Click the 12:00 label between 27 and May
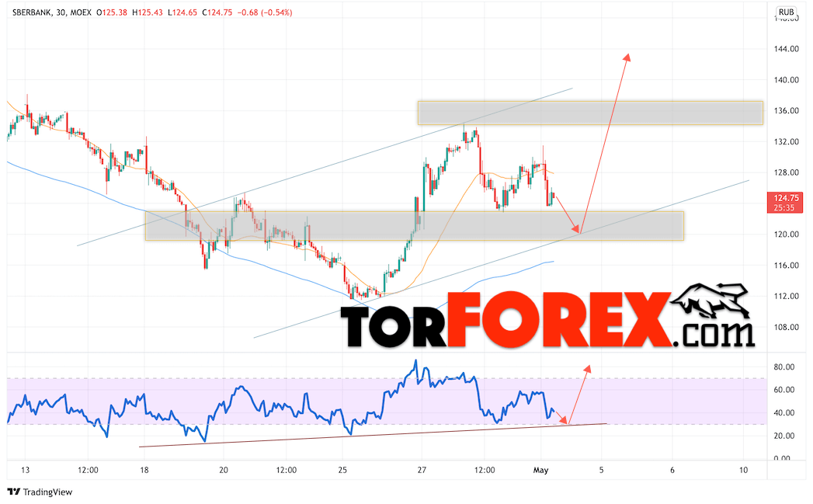Viewport: 813px width, 504px height. [485, 471]
